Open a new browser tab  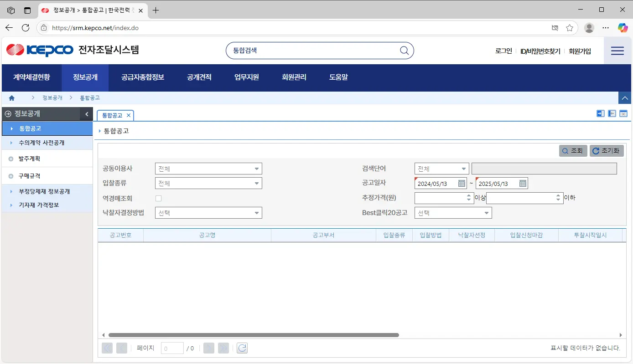[156, 10]
